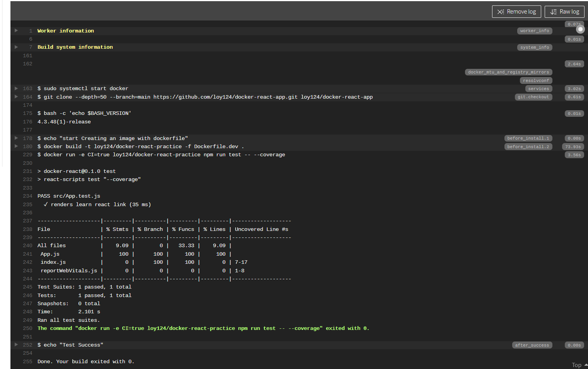
Task: Click the App.js coverage row
Action: [x=135, y=254]
